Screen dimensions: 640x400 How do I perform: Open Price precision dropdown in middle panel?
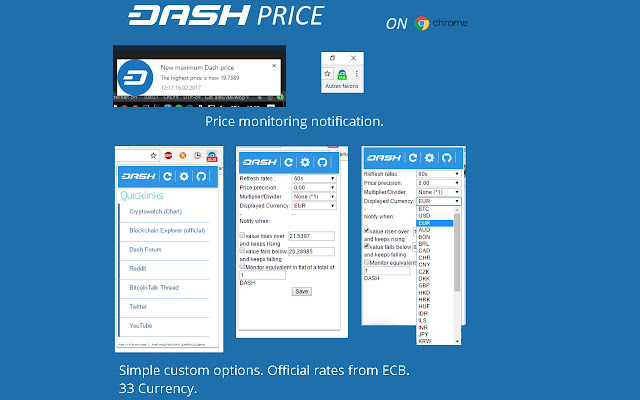tap(314, 187)
